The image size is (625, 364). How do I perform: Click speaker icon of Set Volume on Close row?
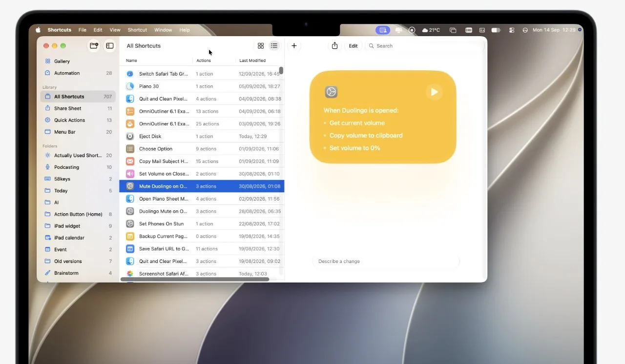tap(130, 174)
